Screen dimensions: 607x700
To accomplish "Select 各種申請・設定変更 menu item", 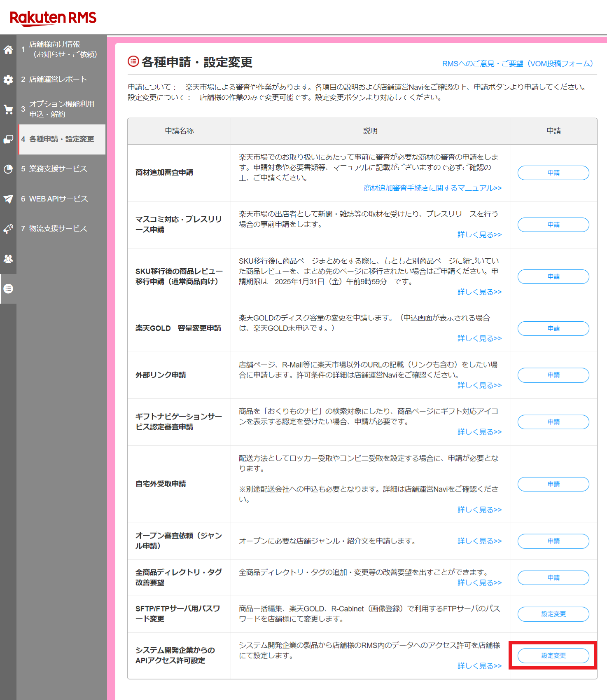I will (62, 139).
